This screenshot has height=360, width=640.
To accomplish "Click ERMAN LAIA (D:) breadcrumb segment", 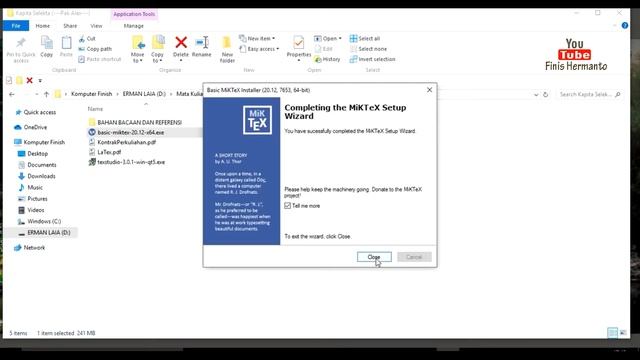I will tap(144, 94).
